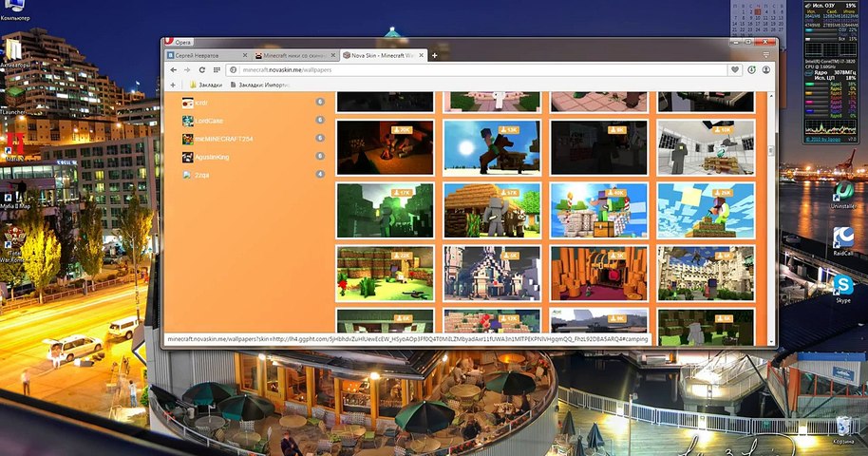Click the page vertical scrollbar handle
This screenshot has width=868, height=456.
point(770,151)
